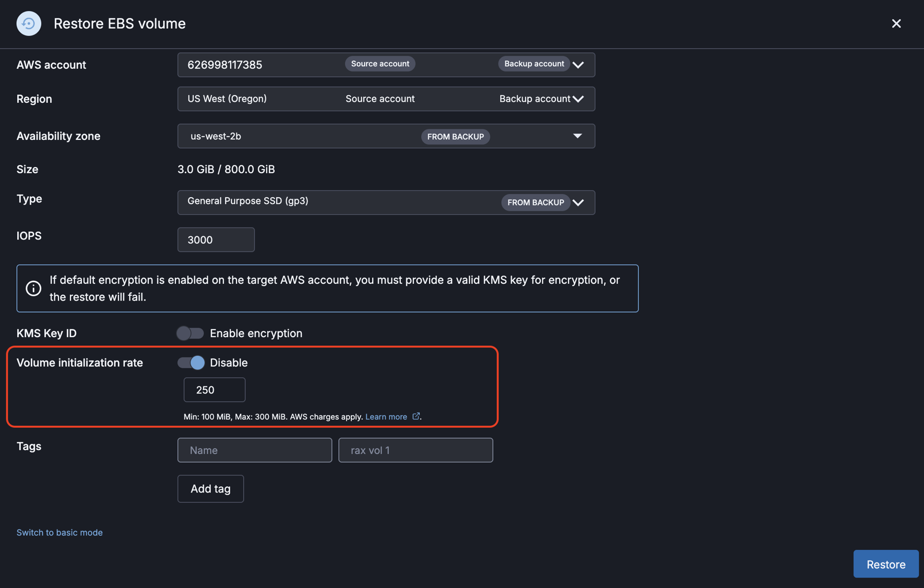Open the Region dropdown chevron
924x588 pixels.
tap(578, 99)
